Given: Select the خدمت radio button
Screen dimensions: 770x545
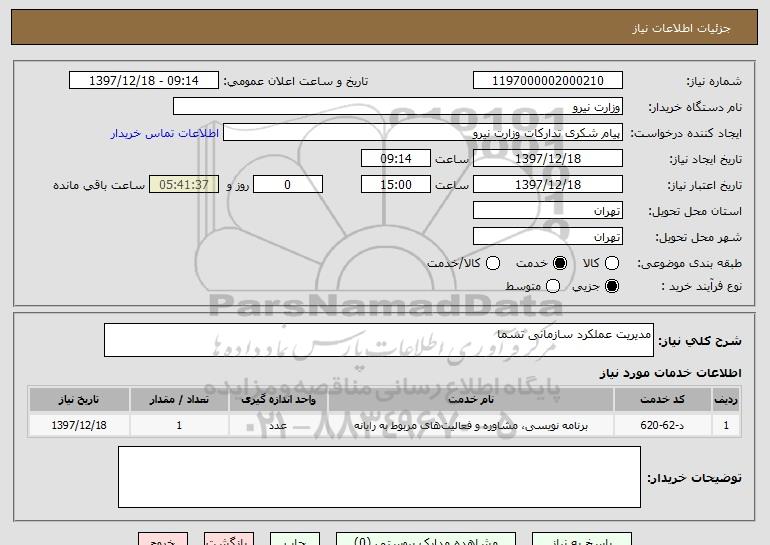Looking at the screenshot, I should 560,263.
